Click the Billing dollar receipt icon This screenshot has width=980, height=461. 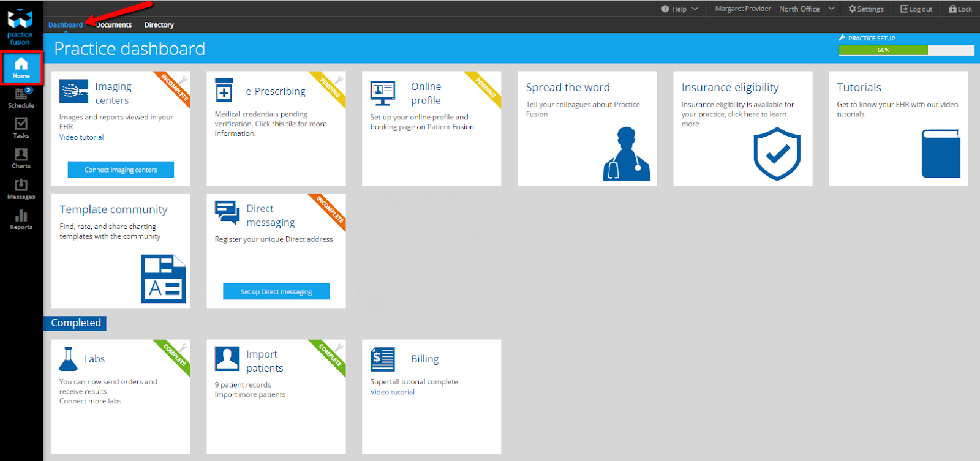[383, 359]
